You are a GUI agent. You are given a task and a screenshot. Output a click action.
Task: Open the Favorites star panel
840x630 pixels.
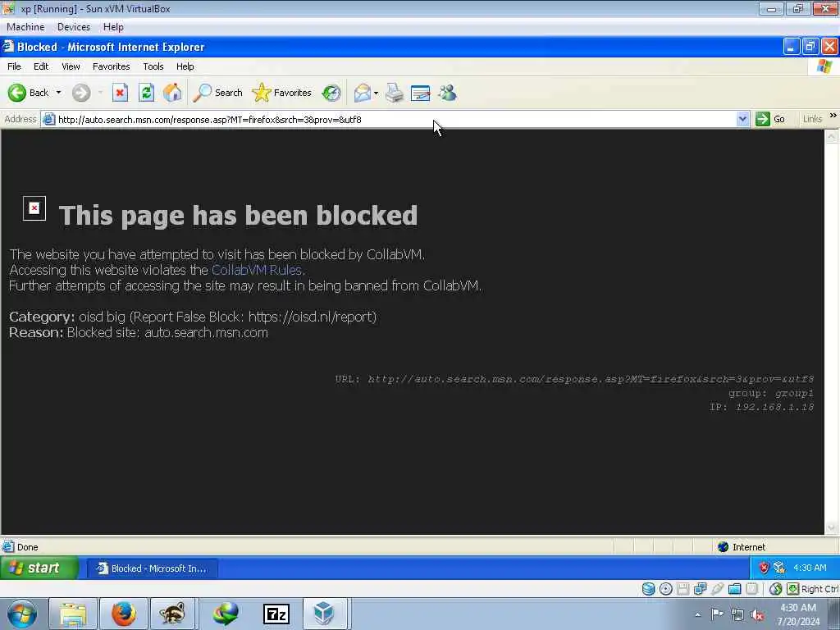pyautogui.click(x=282, y=93)
